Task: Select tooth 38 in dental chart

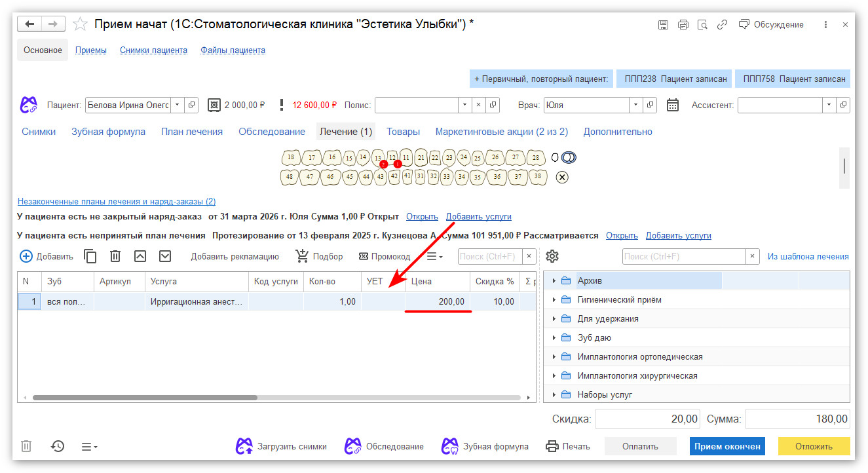Action: coord(537,176)
